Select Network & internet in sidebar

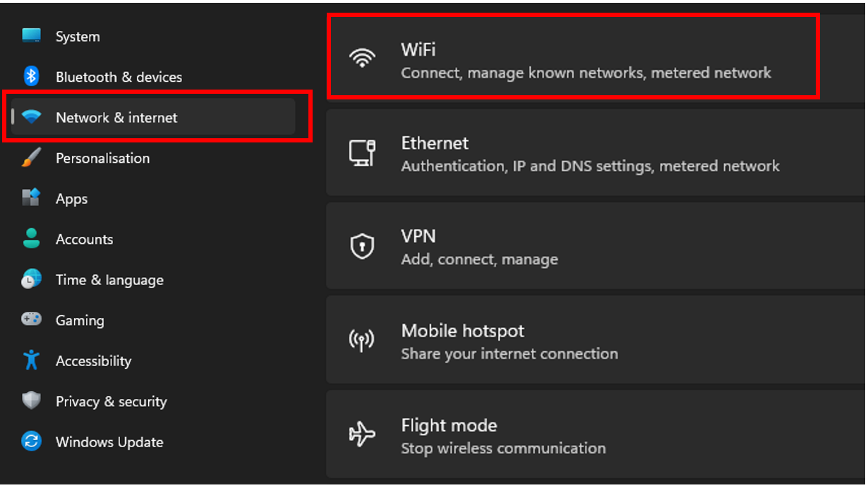116,118
